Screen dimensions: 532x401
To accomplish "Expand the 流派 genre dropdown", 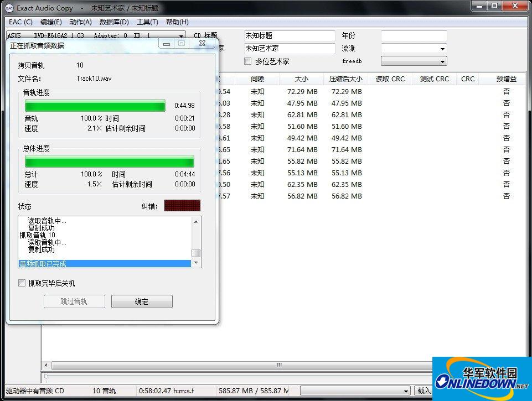I will point(442,49).
